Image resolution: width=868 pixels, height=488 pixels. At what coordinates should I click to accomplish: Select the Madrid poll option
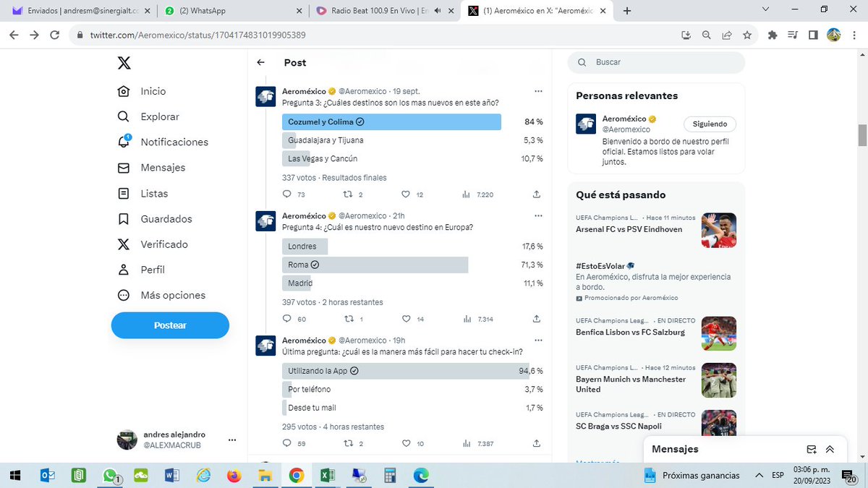[412, 283]
